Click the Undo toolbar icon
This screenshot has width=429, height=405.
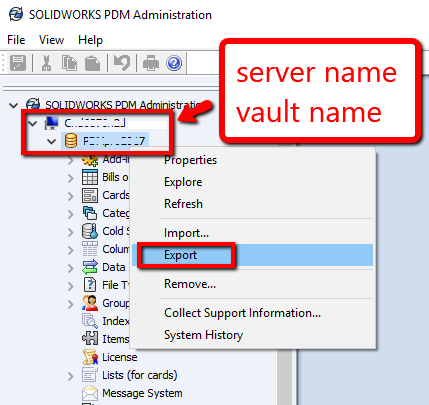pyautogui.click(x=122, y=63)
